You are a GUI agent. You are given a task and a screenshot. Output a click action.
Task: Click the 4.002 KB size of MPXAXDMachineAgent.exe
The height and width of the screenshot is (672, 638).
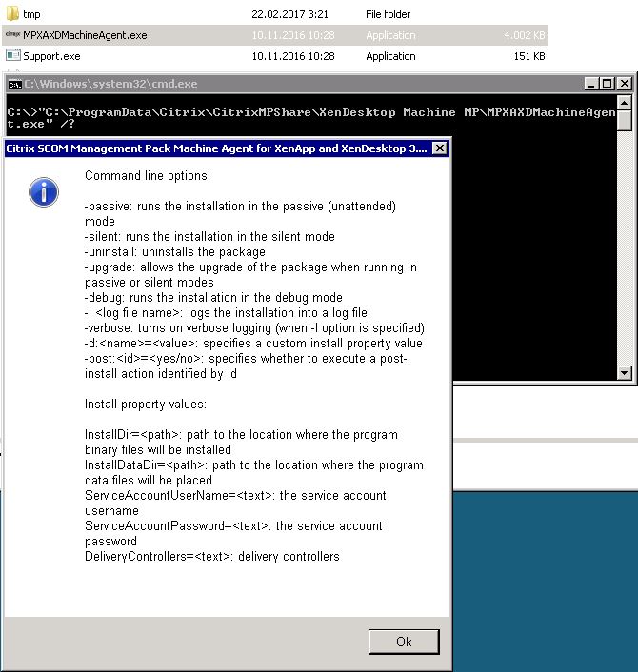[x=524, y=35]
